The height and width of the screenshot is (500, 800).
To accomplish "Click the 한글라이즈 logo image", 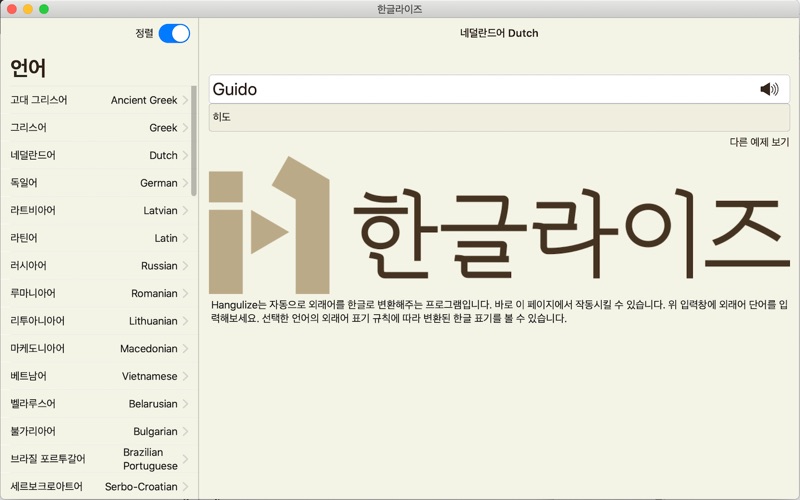I will point(499,224).
